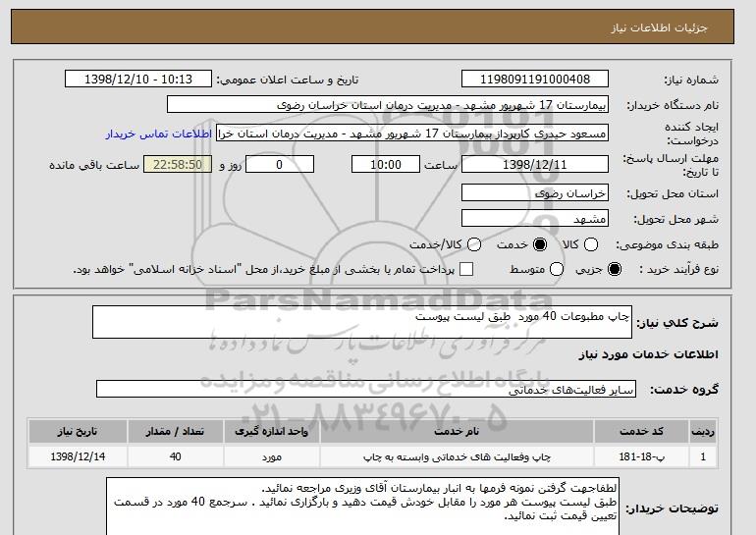Click the buyer organization name field
756x535 pixels.
coord(388,104)
